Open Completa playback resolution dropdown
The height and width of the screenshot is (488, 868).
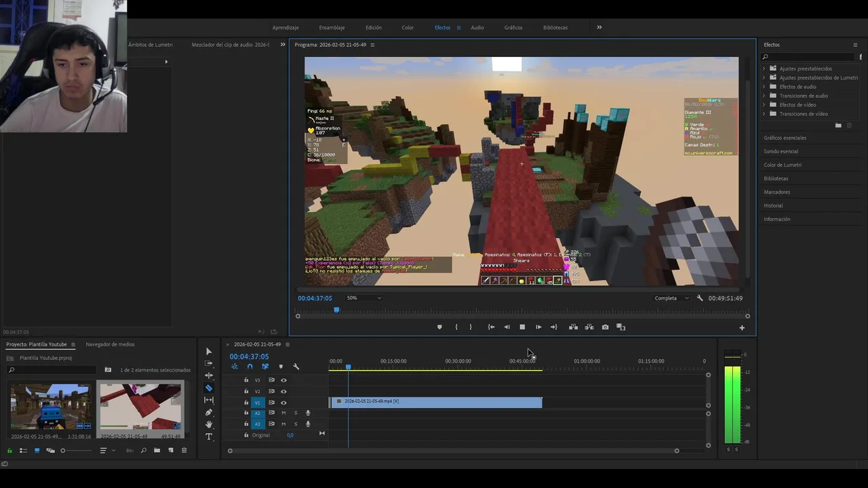pyautogui.click(x=671, y=298)
